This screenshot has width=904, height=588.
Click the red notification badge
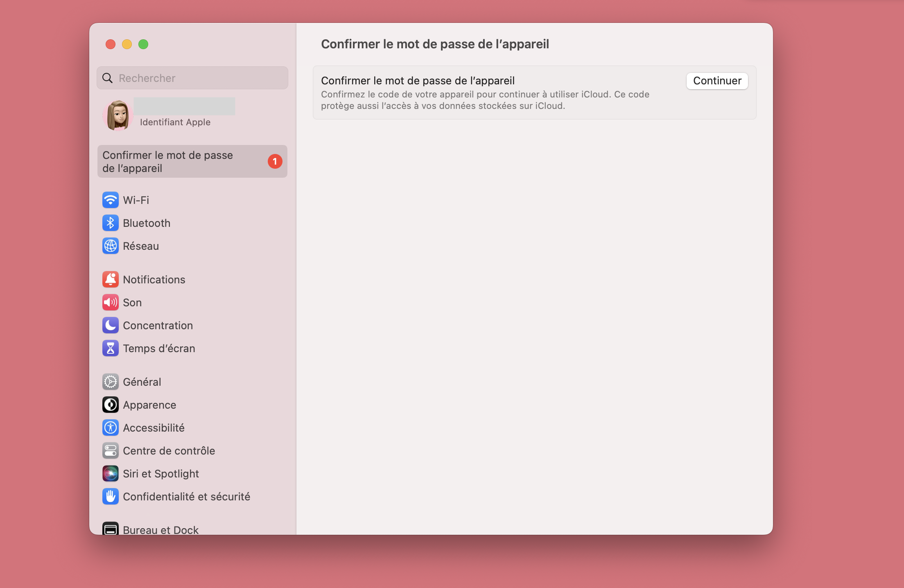coord(275,162)
